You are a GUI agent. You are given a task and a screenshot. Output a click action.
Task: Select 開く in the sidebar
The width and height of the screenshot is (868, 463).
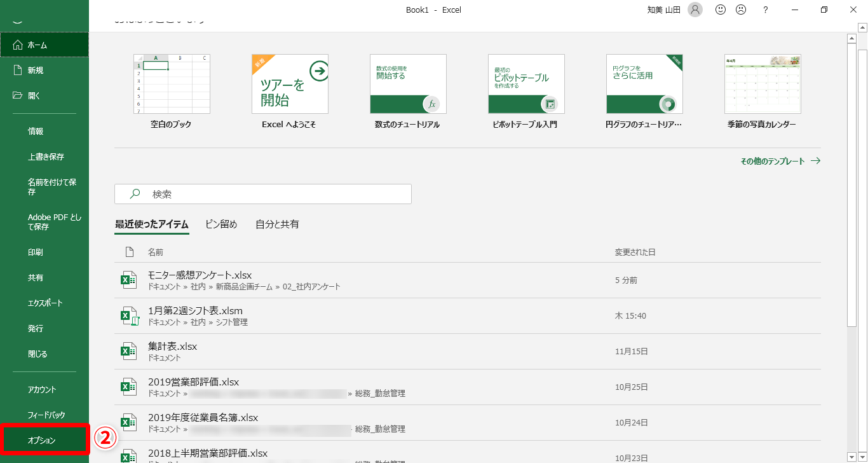point(44,95)
